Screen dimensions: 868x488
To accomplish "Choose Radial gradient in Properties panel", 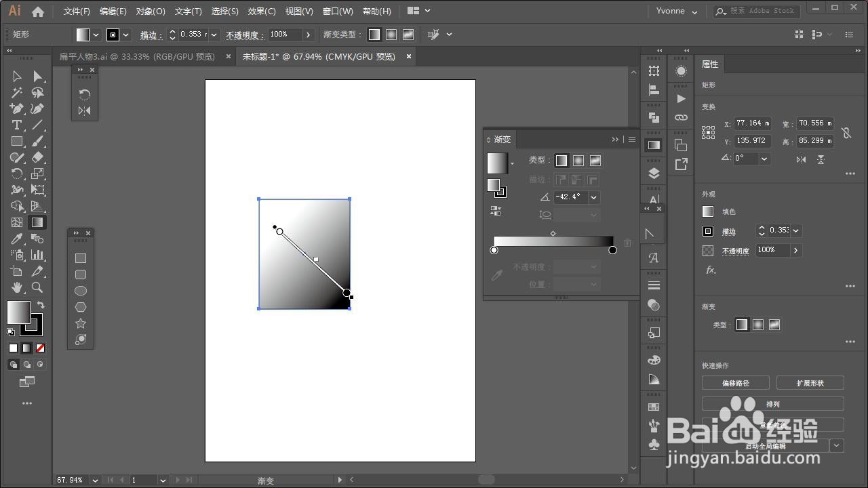I will (758, 325).
